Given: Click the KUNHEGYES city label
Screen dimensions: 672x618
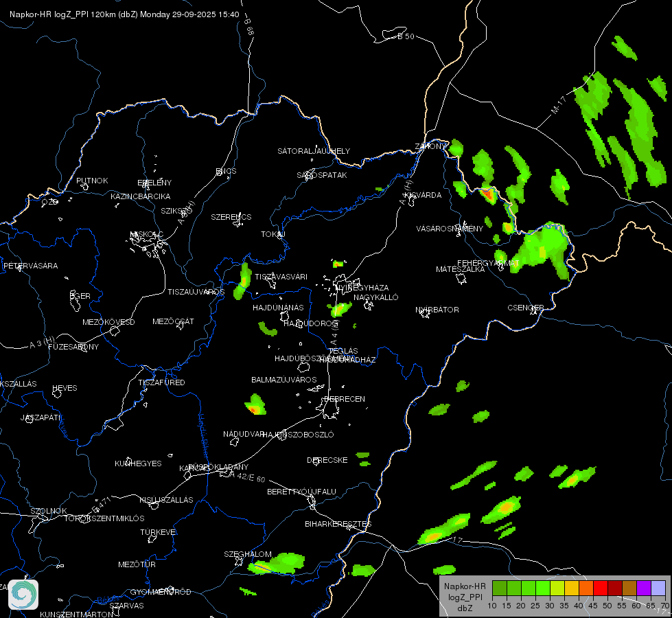Looking at the screenshot, I should pyautogui.click(x=138, y=463).
